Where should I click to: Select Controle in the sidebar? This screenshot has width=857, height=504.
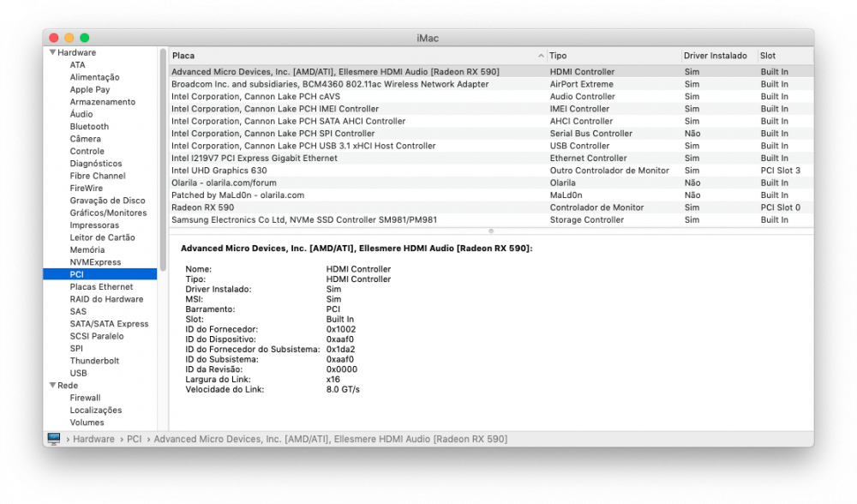click(x=87, y=151)
